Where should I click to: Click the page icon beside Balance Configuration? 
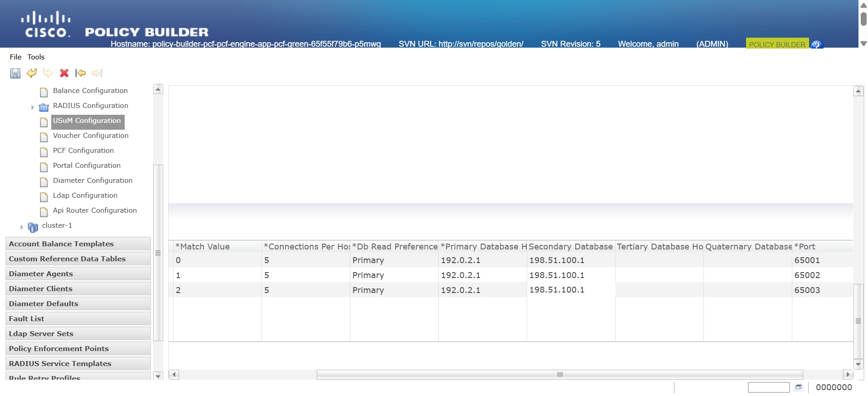44,93
